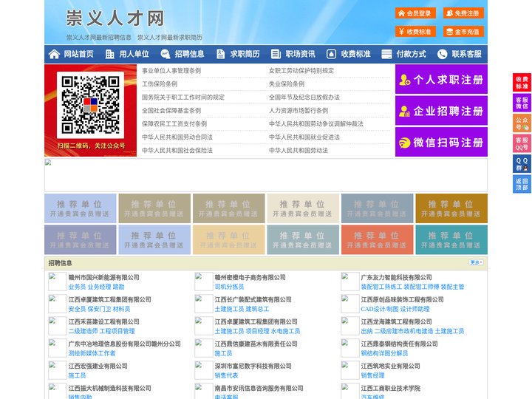Viewport: 532px width, 399px height.
Task: Open the 江西禾苗建设工程有限公司 company link
Action: pos(104,321)
